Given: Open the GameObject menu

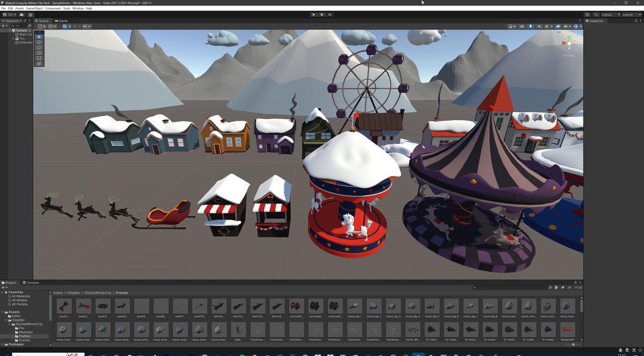Looking at the screenshot, I should pos(34,9).
